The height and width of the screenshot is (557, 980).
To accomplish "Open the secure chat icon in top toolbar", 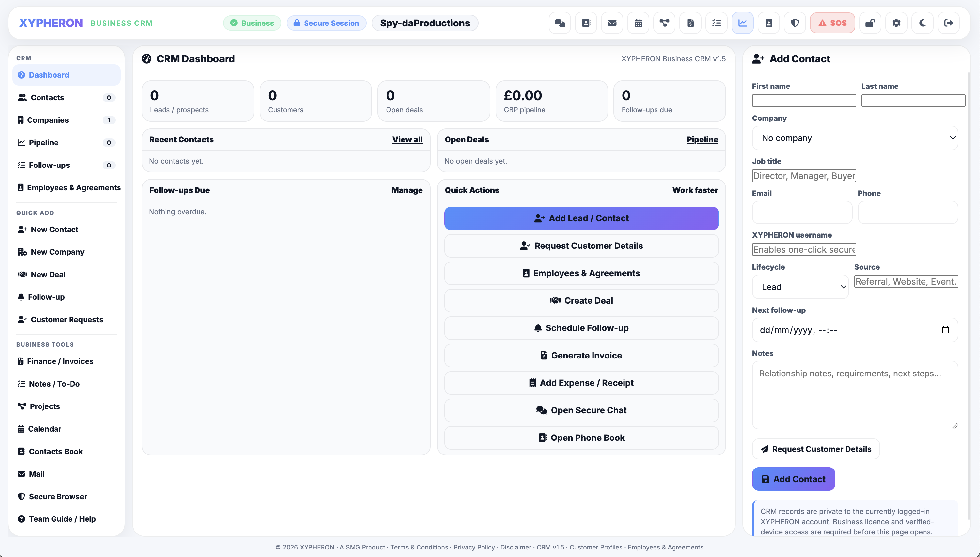I will pos(560,23).
